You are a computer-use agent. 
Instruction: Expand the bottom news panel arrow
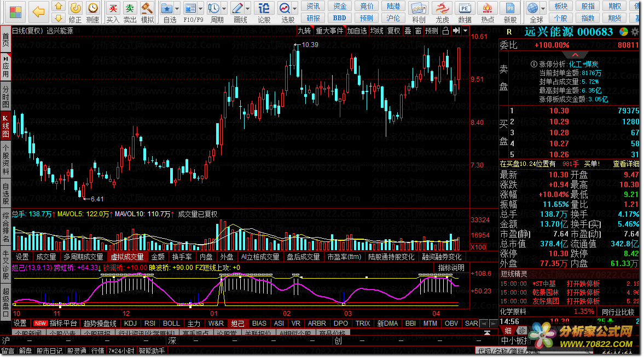(487, 332)
